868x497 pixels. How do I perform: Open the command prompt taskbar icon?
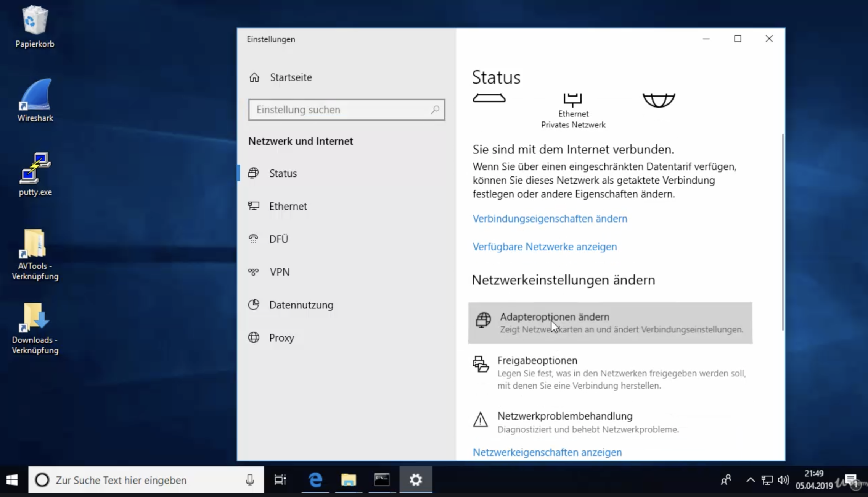tap(382, 480)
